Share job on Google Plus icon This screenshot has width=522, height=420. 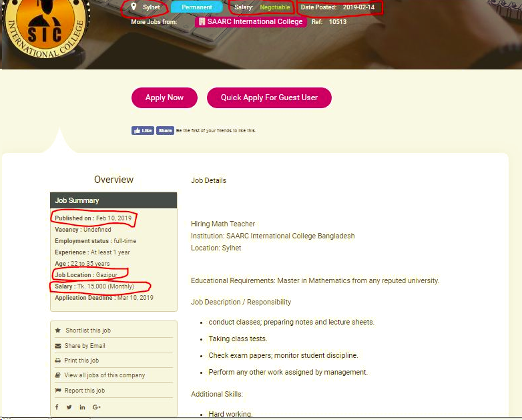click(x=97, y=407)
